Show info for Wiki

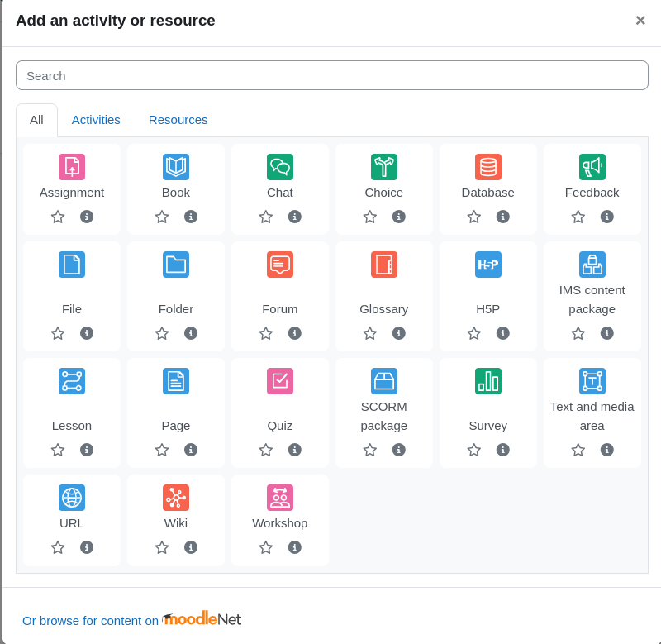point(191,547)
